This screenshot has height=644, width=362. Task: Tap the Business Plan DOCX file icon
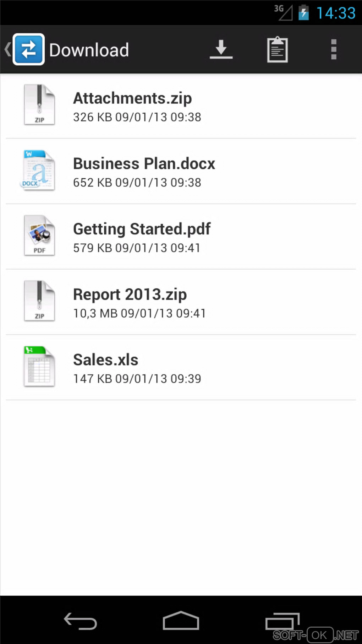pos(39,170)
